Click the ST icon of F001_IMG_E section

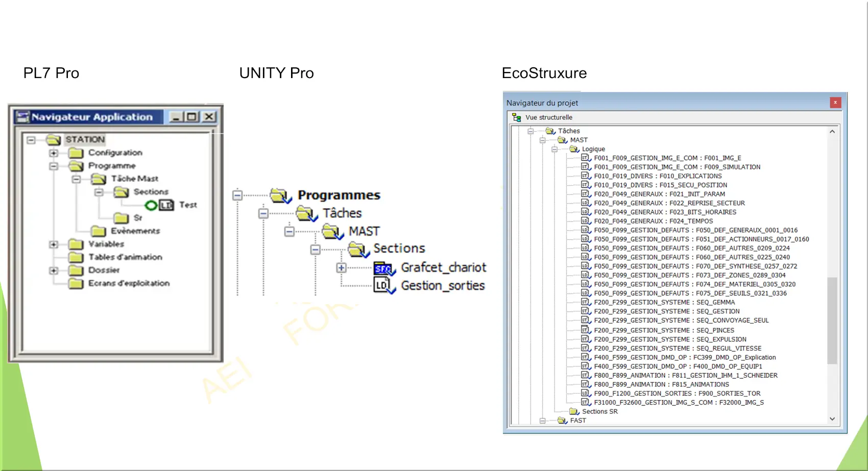pos(586,158)
